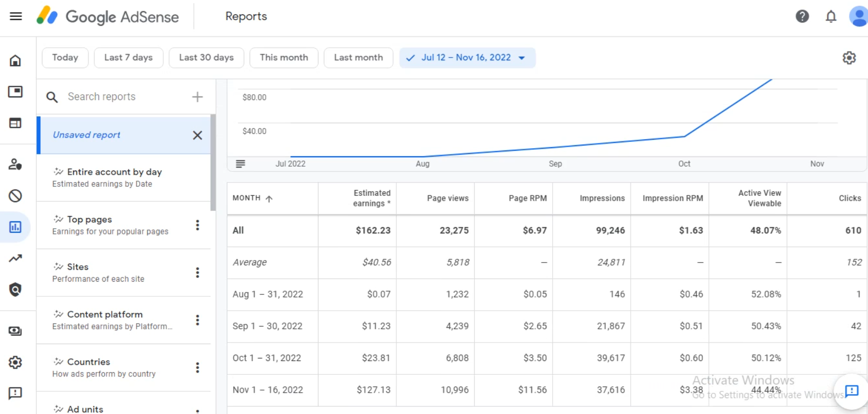Select Nov 1 – 16, 2022 row
This screenshot has width=868, height=414.
tap(547, 390)
